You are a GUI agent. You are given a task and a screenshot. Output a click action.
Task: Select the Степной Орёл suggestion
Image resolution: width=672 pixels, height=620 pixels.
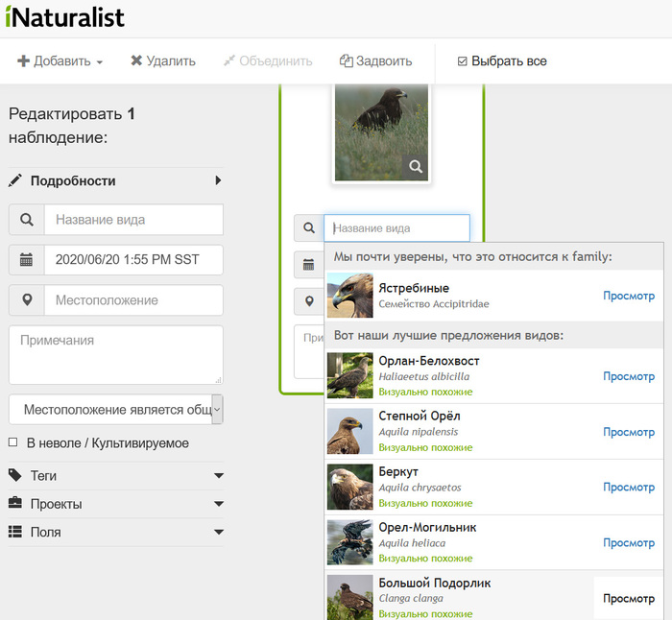493,432
